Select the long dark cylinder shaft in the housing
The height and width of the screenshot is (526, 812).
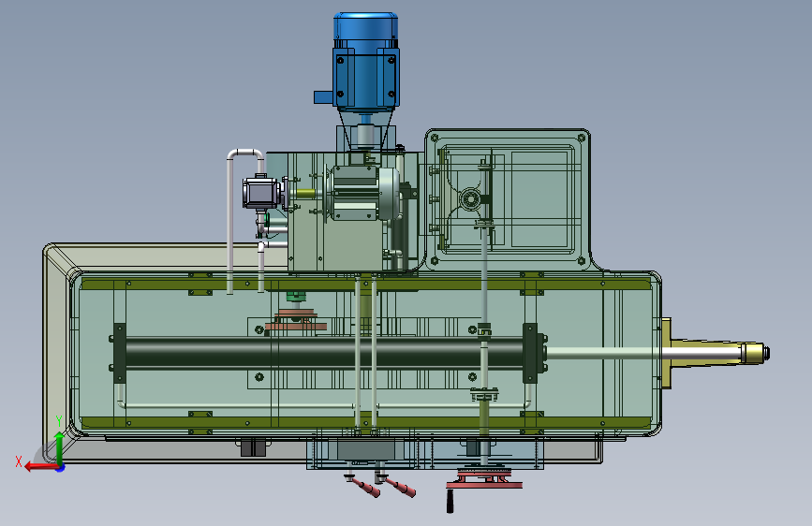coord(324,353)
